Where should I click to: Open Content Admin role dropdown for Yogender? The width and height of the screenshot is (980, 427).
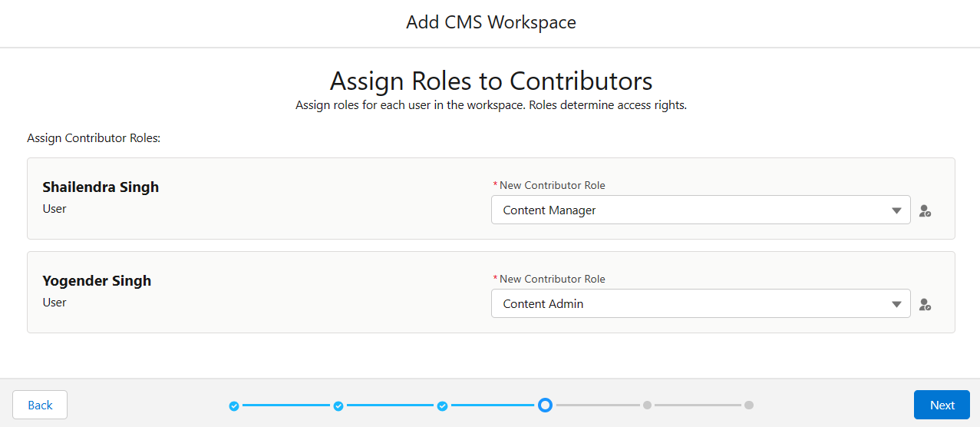point(701,303)
